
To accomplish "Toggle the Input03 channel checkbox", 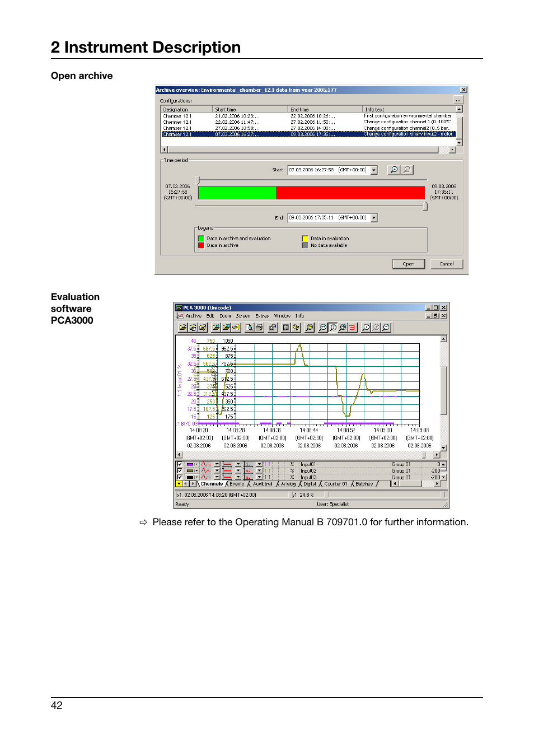I will [x=180, y=477].
